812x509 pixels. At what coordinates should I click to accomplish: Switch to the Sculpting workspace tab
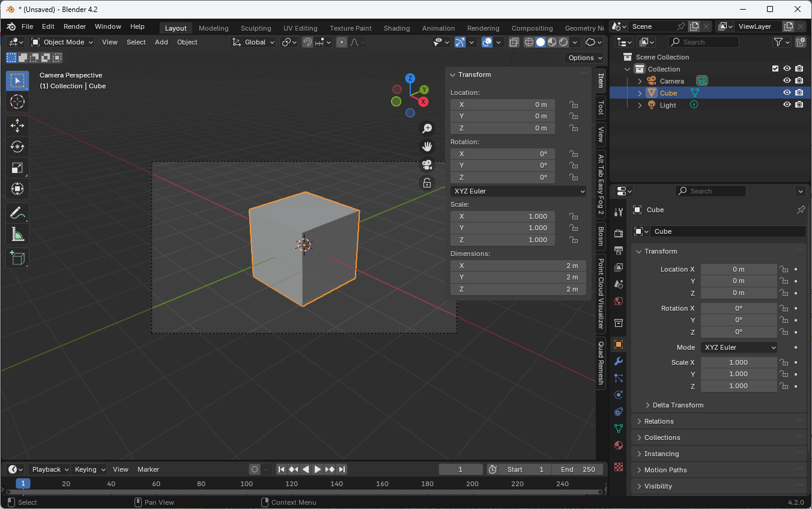coord(256,28)
